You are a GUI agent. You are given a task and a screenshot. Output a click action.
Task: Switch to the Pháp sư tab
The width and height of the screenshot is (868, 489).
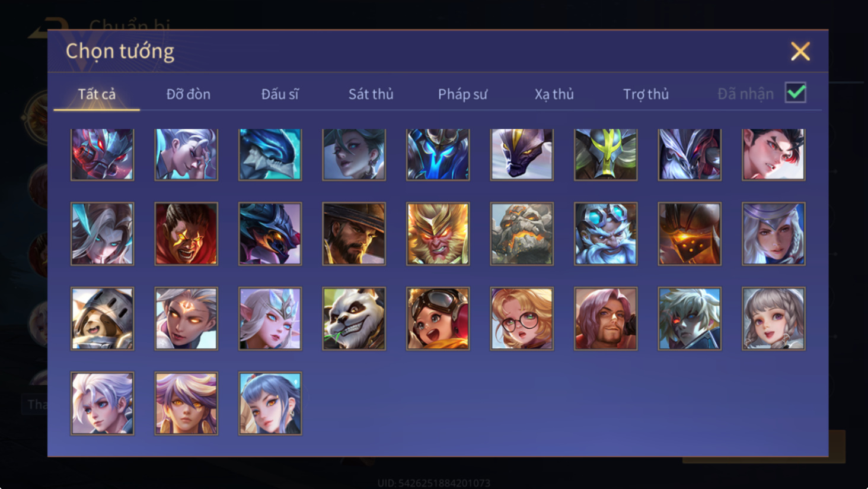(x=462, y=94)
